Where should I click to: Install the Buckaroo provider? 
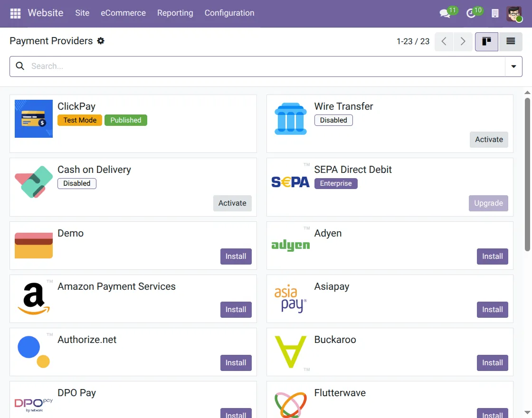492,363
